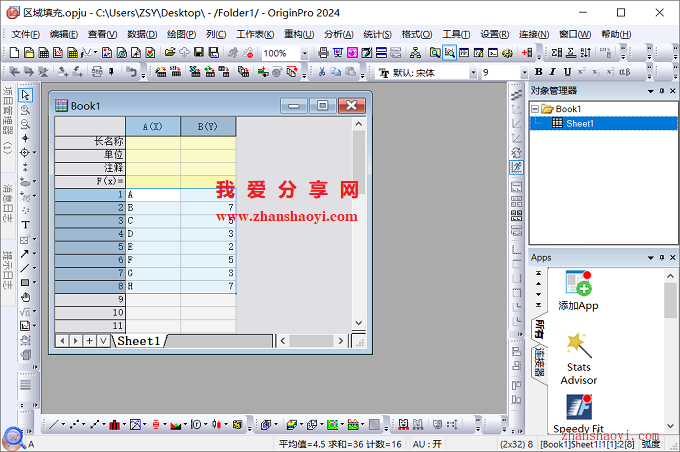Open the Line plot dropdown arrow

(x=63, y=424)
